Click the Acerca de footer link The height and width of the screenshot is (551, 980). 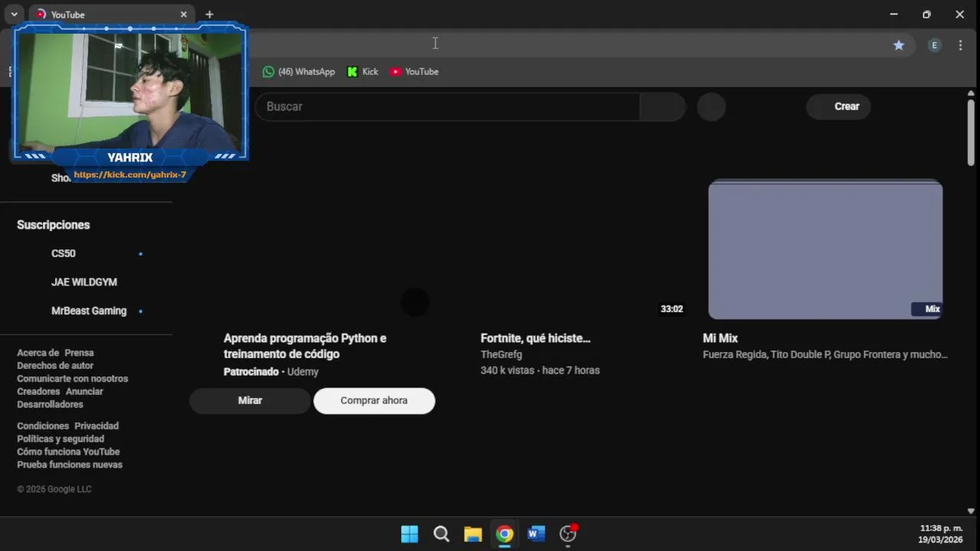tap(38, 353)
